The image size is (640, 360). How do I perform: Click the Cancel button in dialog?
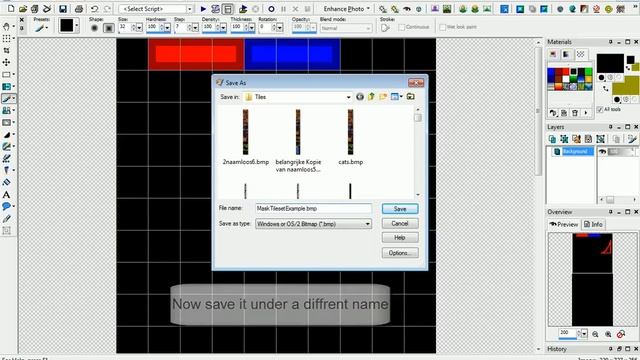click(400, 223)
